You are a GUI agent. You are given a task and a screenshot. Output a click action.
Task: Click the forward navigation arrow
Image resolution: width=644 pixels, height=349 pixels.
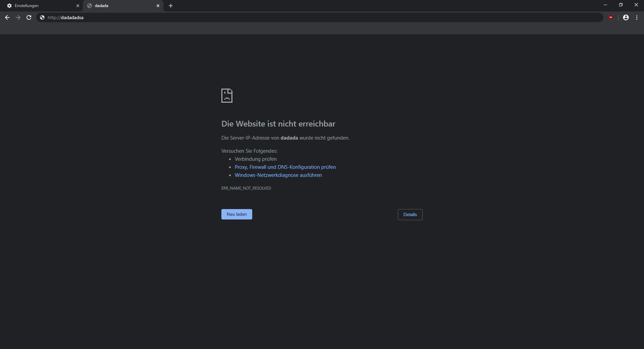click(18, 17)
